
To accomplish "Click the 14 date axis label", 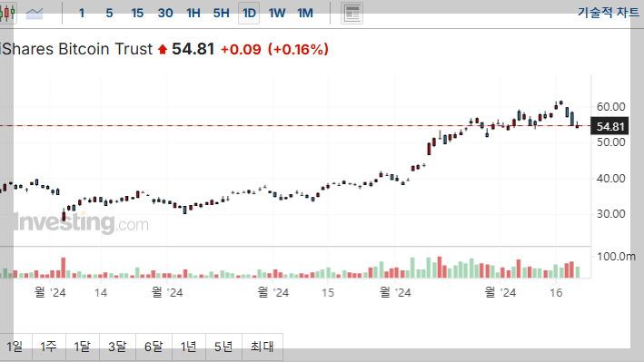I will pyautogui.click(x=101, y=293).
